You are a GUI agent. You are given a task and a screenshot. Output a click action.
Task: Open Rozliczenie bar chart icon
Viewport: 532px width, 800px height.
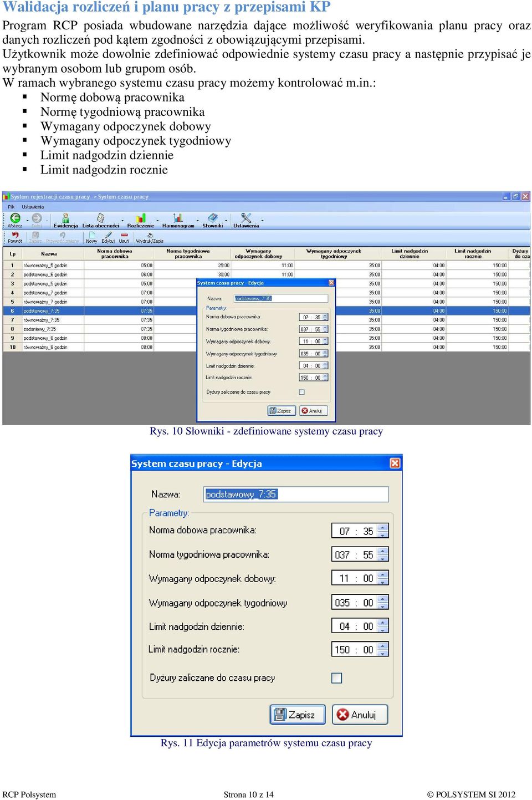141,217
